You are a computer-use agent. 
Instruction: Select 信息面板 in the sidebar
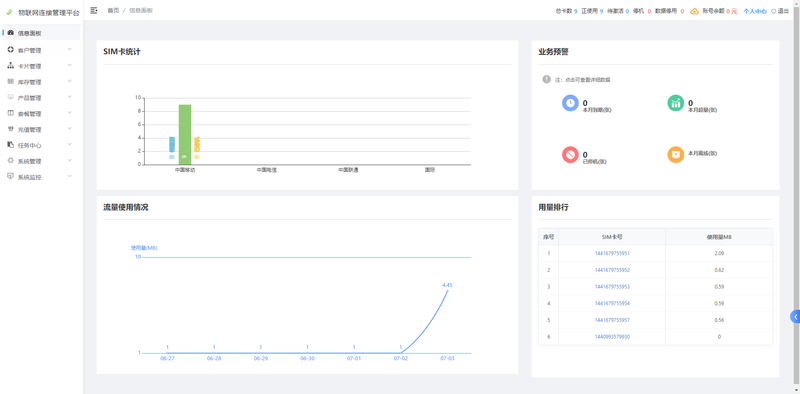pos(41,33)
